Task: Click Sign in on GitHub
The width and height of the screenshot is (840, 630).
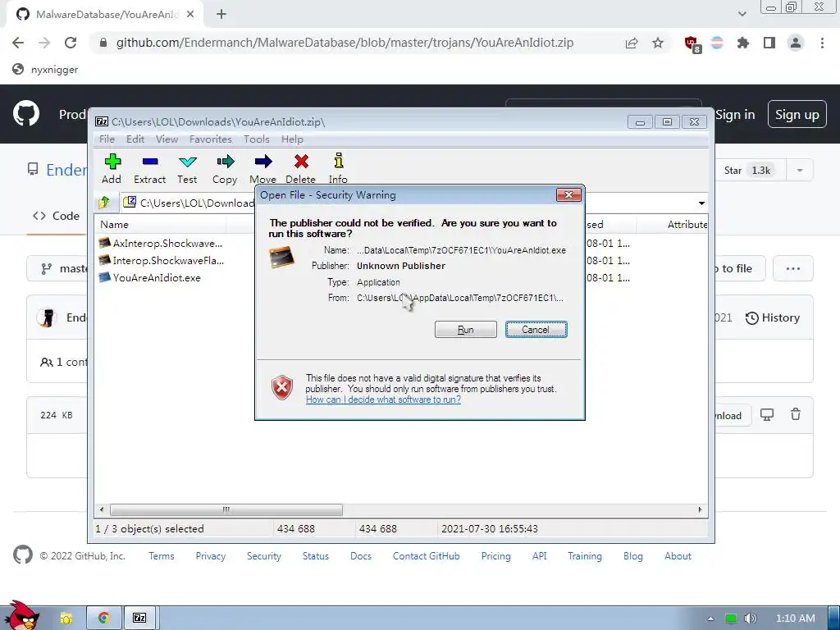Action: coord(735,115)
